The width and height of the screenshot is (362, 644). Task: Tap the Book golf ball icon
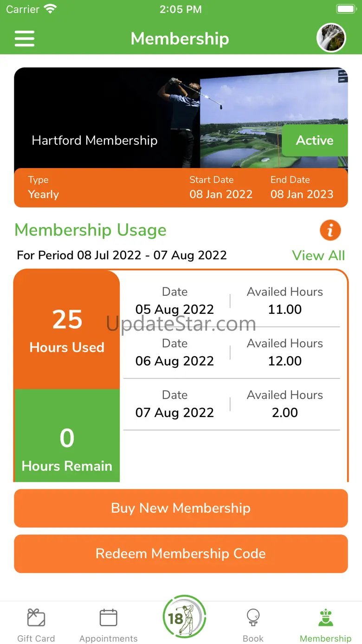click(x=253, y=618)
